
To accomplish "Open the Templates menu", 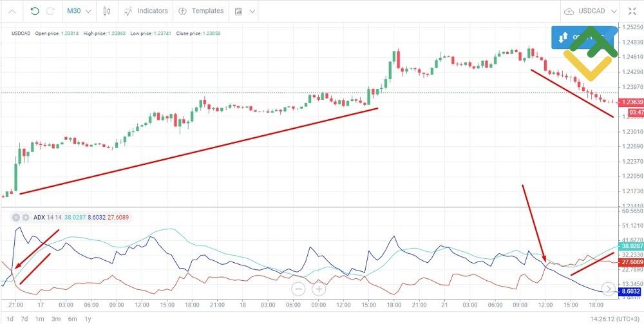I will tap(201, 11).
